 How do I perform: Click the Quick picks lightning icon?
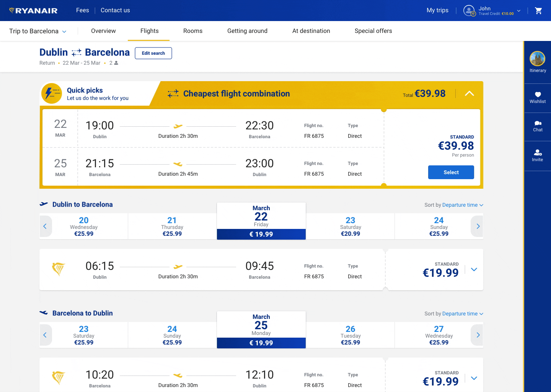(52, 93)
